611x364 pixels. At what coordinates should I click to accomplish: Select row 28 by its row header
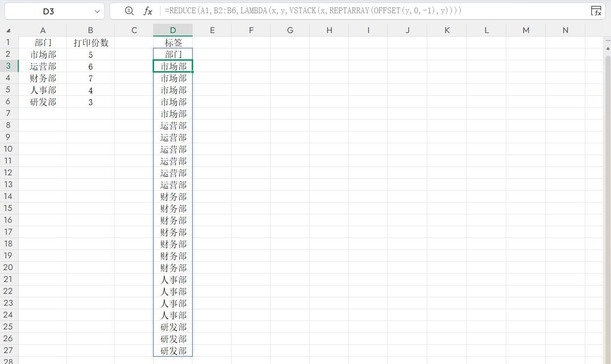tap(8, 361)
